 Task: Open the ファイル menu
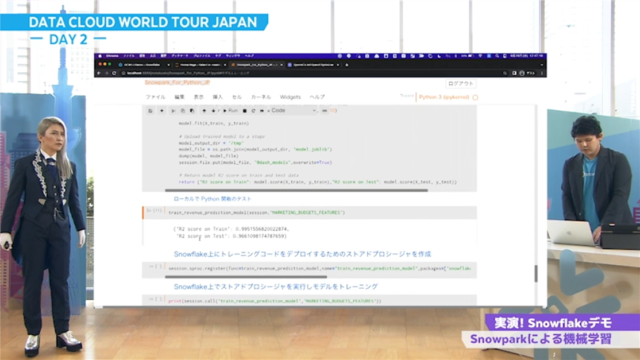156,97
